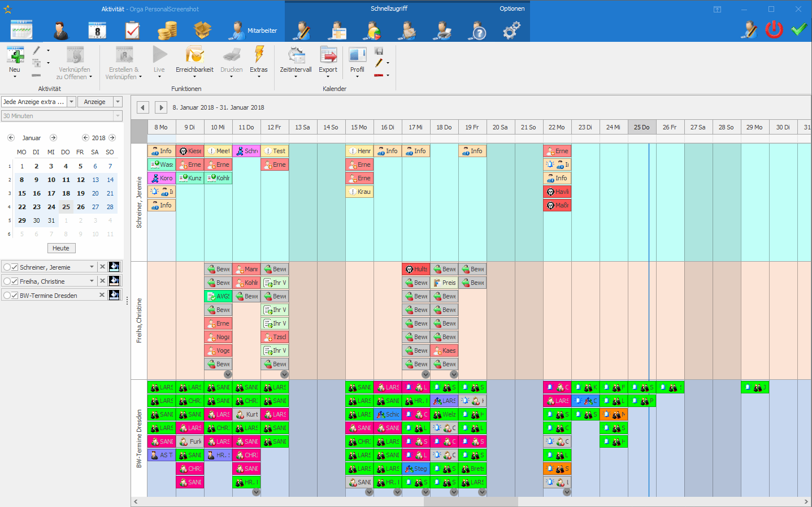812x507 pixels.
Task: Open the tasks clipboard with red checkmark
Action: [132, 30]
